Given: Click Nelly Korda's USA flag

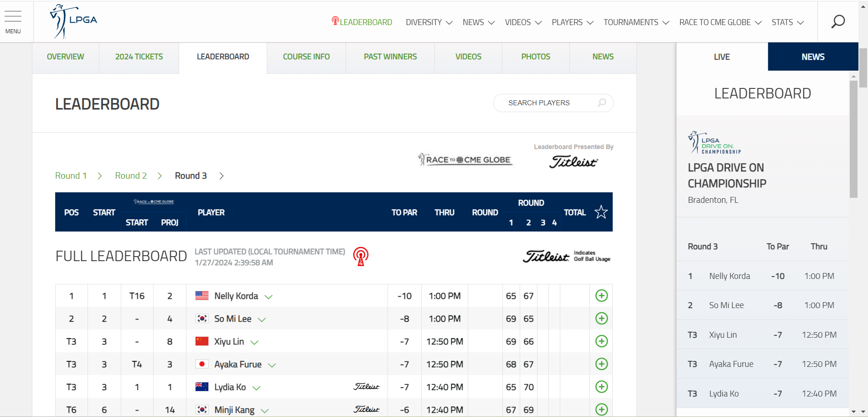Looking at the screenshot, I should pyautogui.click(x=202, y=295).
